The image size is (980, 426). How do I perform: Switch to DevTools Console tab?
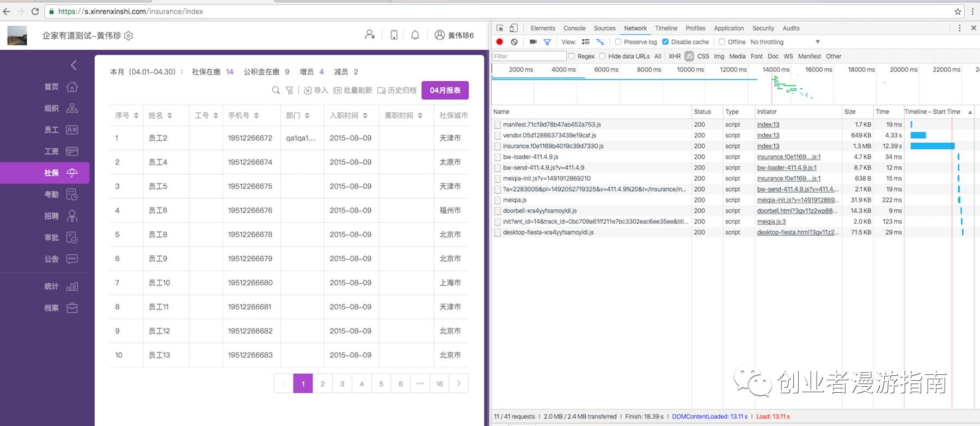574,28
